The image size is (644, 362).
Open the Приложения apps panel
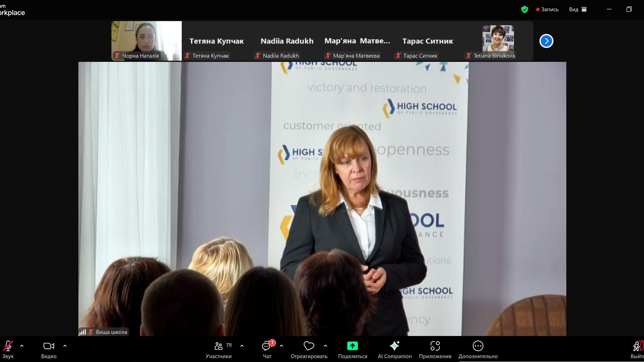(435, 347)
